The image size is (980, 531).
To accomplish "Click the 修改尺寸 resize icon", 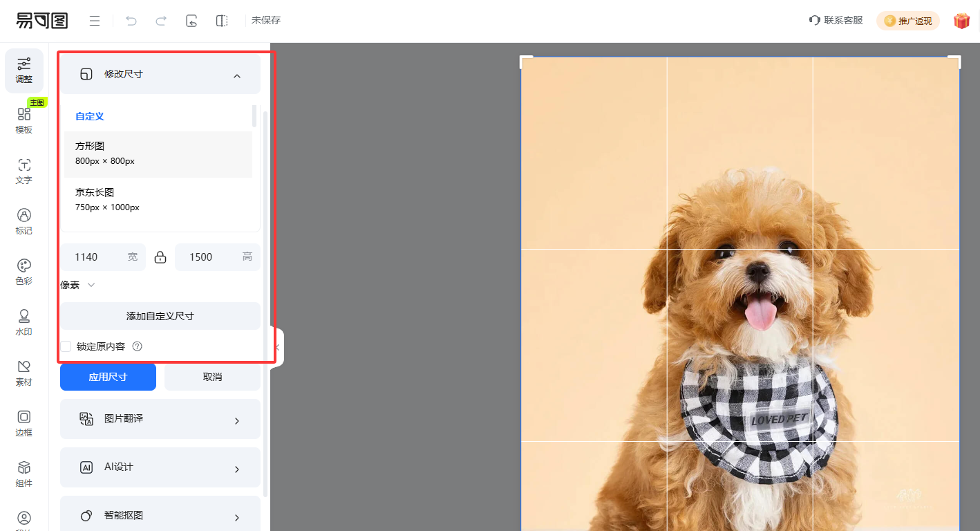I will (x=86, y=74).
